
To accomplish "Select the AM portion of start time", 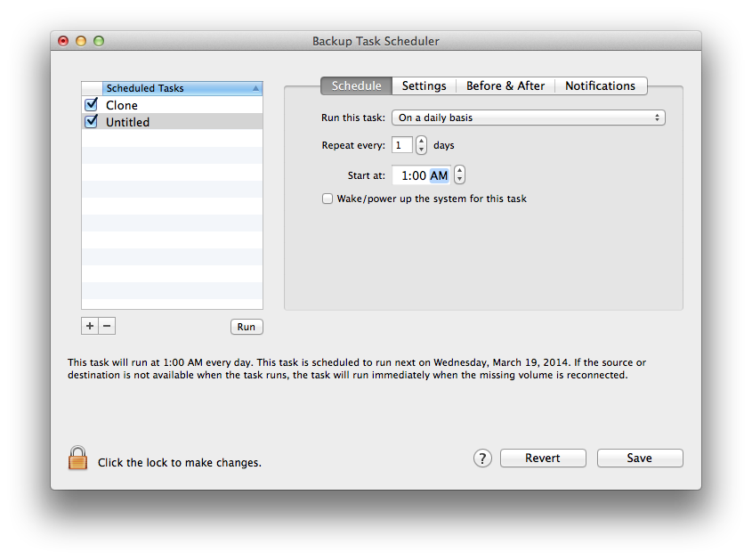I will pyautogui.click(x=439, y=175).
